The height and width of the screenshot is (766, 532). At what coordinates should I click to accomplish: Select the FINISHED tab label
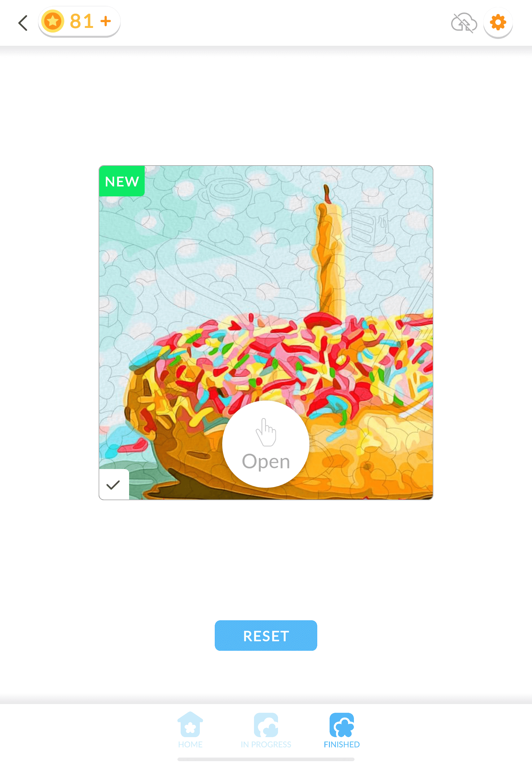[x=342, y=744]
